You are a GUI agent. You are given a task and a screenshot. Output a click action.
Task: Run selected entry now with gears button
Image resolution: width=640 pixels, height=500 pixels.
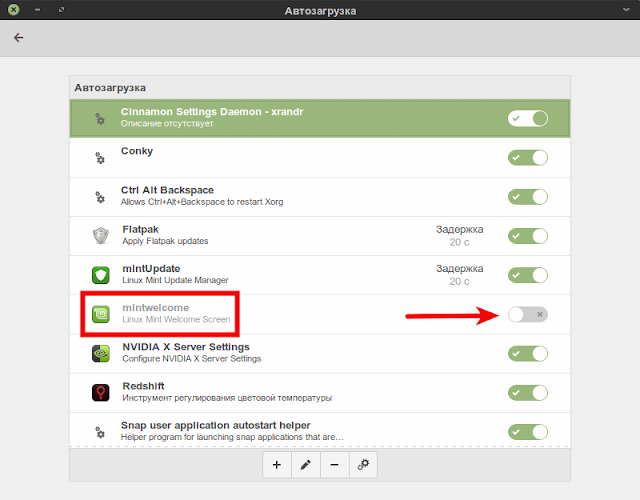363,464
